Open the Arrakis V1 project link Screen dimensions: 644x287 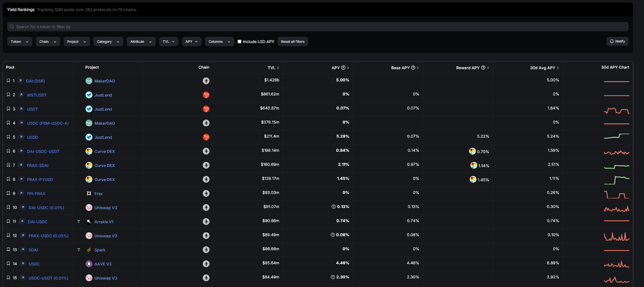[104, 222]
